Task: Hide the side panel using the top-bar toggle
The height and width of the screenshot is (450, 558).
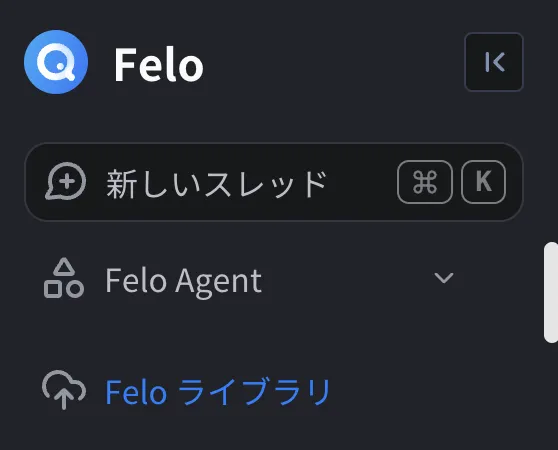Action: tap(494, 62)
